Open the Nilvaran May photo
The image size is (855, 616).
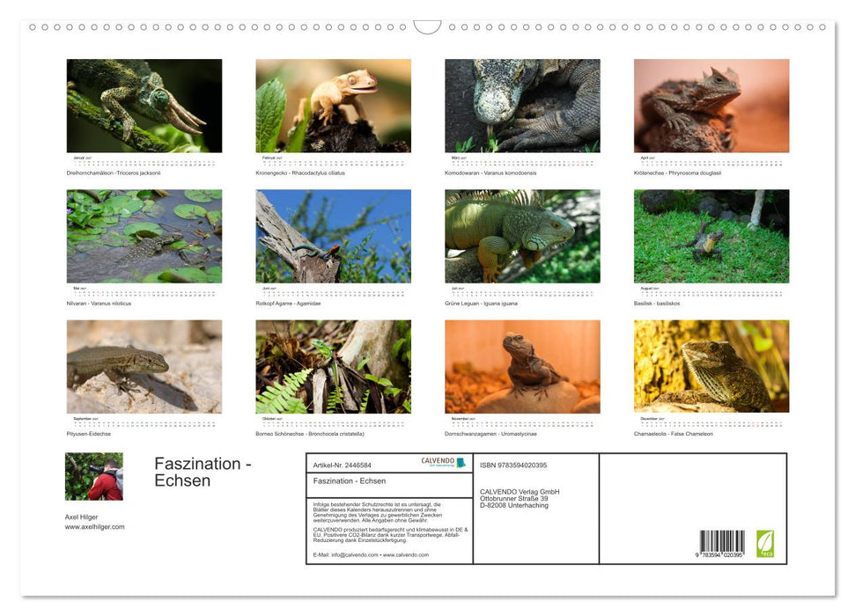[144, 236]
